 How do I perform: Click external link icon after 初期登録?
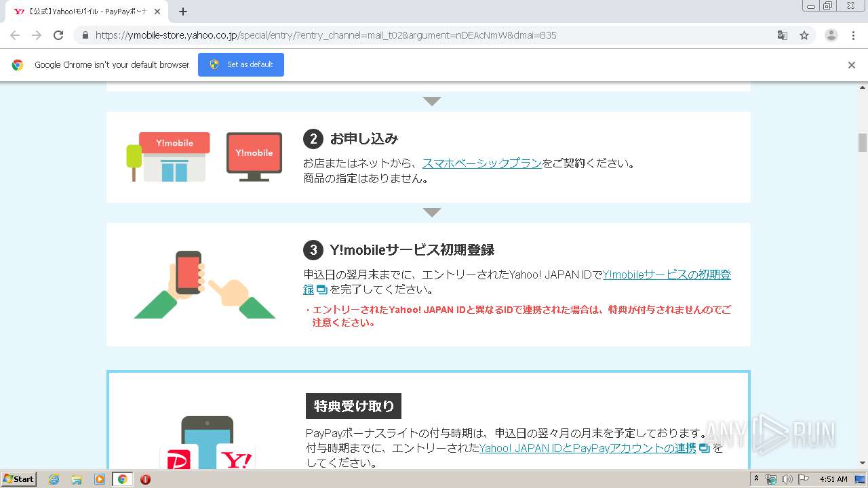pos(322,290)
